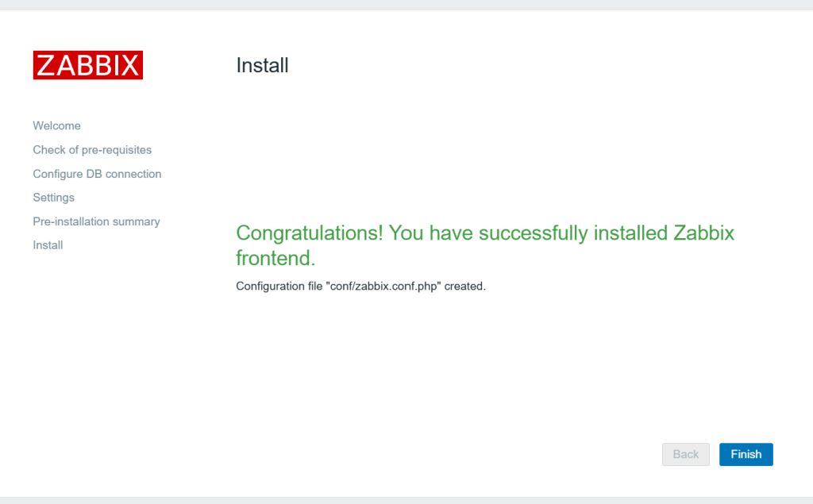Click the word created. after file path
Screen dimensions: 813x504
pos(465,286)
